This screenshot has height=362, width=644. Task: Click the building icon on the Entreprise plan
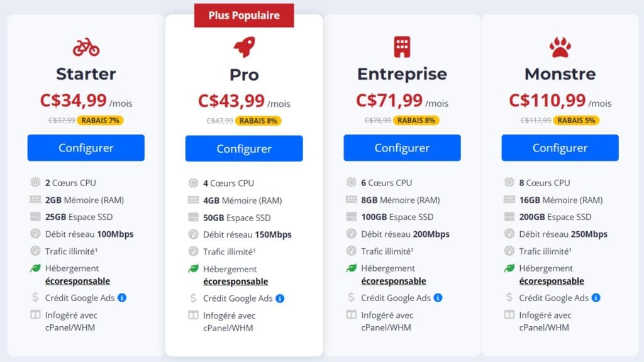point(402,46)
